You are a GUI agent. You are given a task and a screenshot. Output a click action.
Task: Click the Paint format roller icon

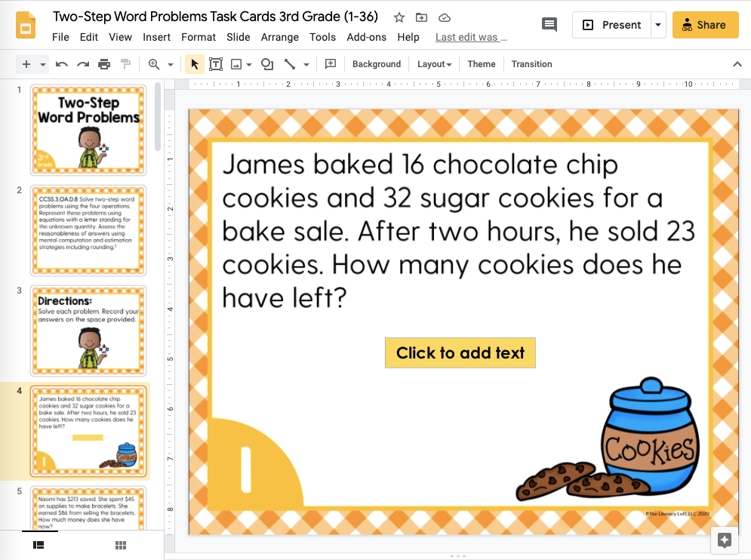point(125,64)
